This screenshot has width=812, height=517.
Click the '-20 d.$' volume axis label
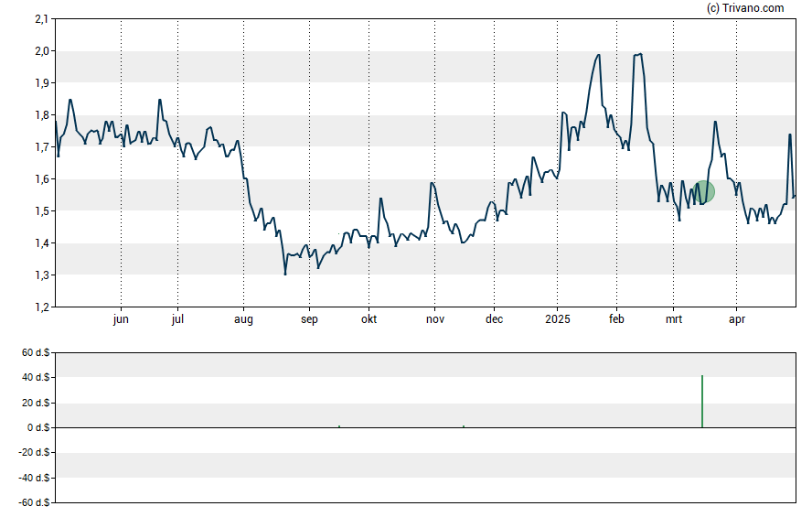(x=34, y=453)
